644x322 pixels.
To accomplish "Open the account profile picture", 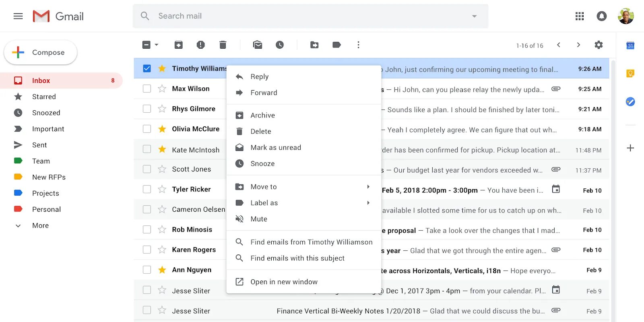I will 626,16.
